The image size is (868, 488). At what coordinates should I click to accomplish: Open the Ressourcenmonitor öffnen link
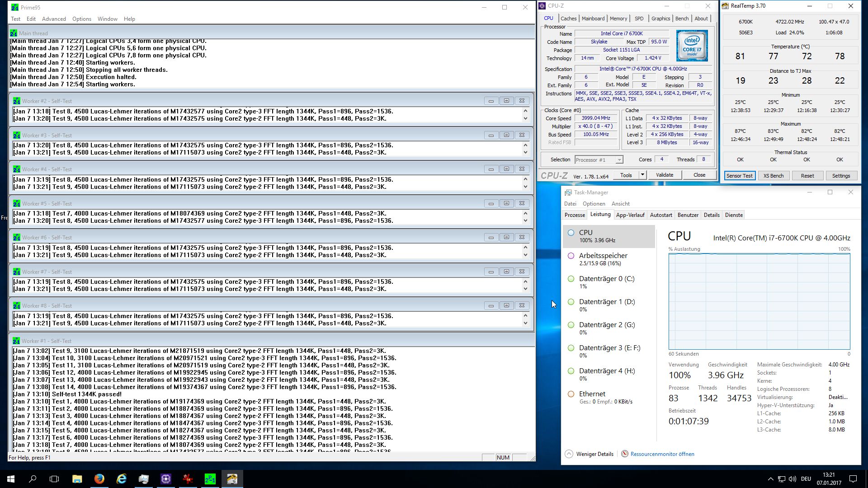coord(662,454)
